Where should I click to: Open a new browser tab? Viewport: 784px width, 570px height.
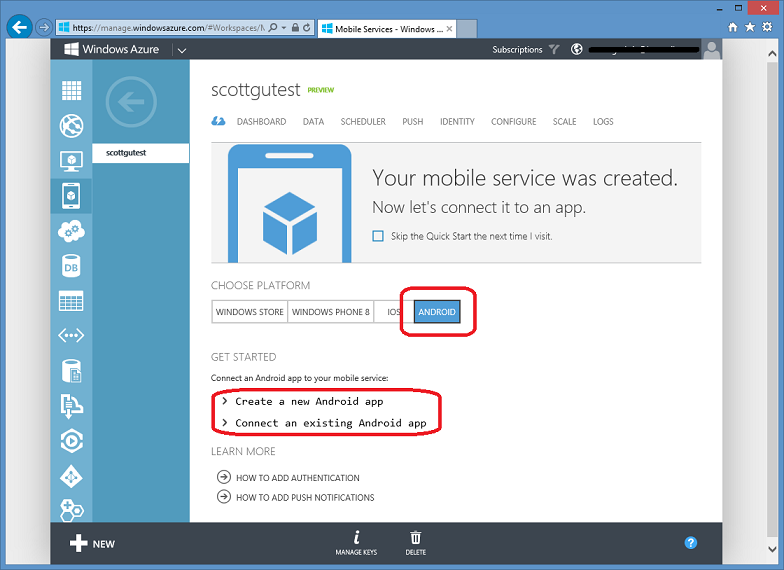click(x=466, y=28)
